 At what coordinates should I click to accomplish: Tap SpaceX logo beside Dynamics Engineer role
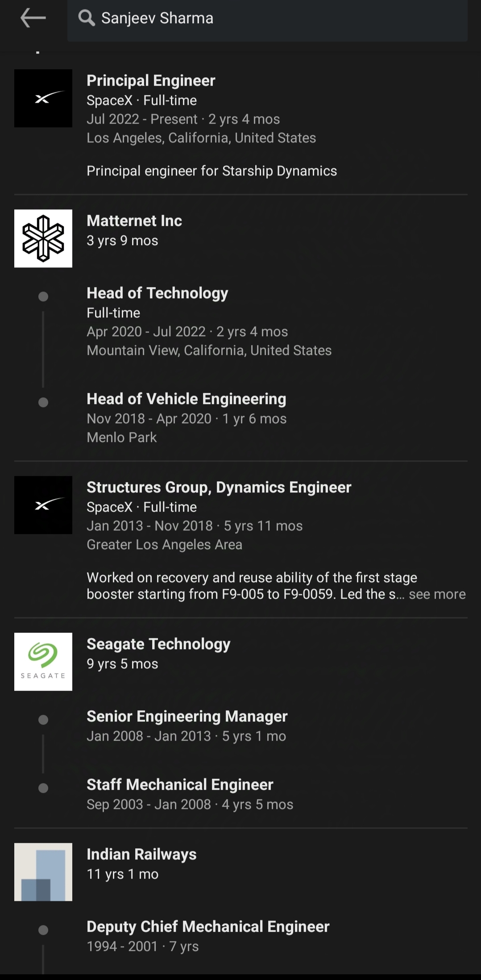click(43, 505)
